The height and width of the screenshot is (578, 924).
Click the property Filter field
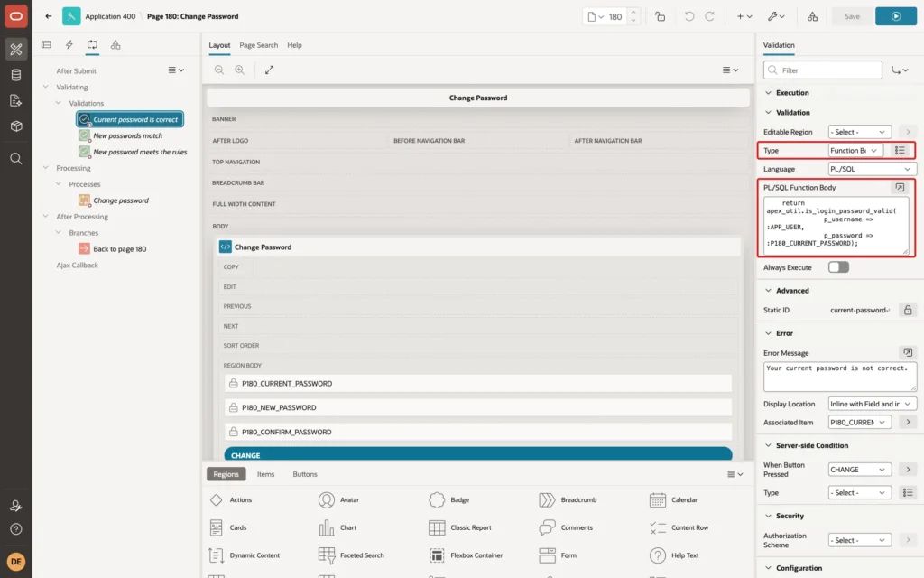823,70
